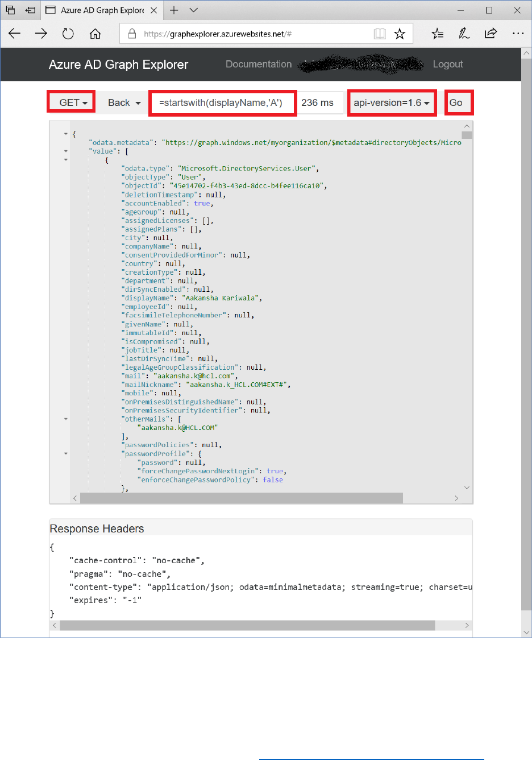Go forward in the browser

coord(41,34)
